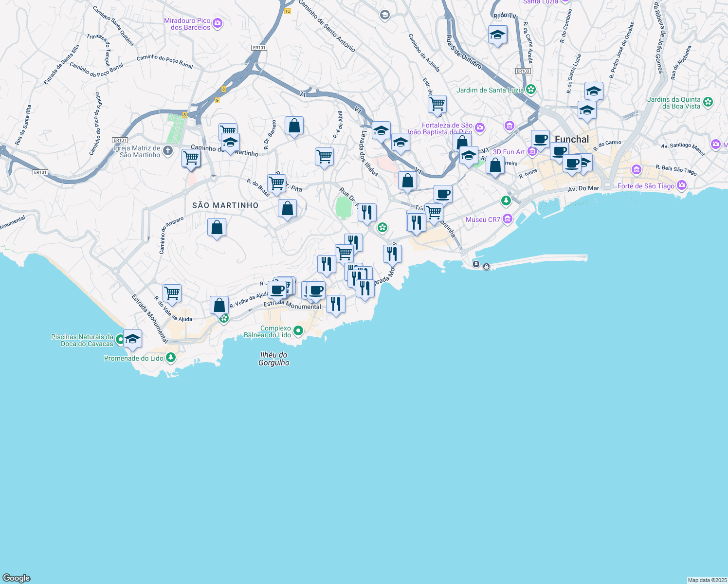The width and height of the screenshot is (728, 584).
Task: Select the Igreja Matriz de São Martinho church icon
Action: pos(168,151)
